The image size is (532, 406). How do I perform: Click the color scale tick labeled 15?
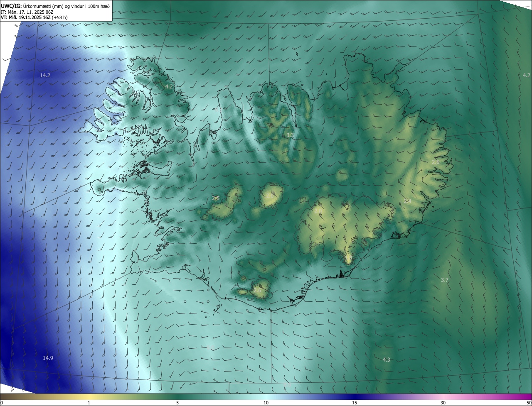pyautogui.click(x=355, y=403)
